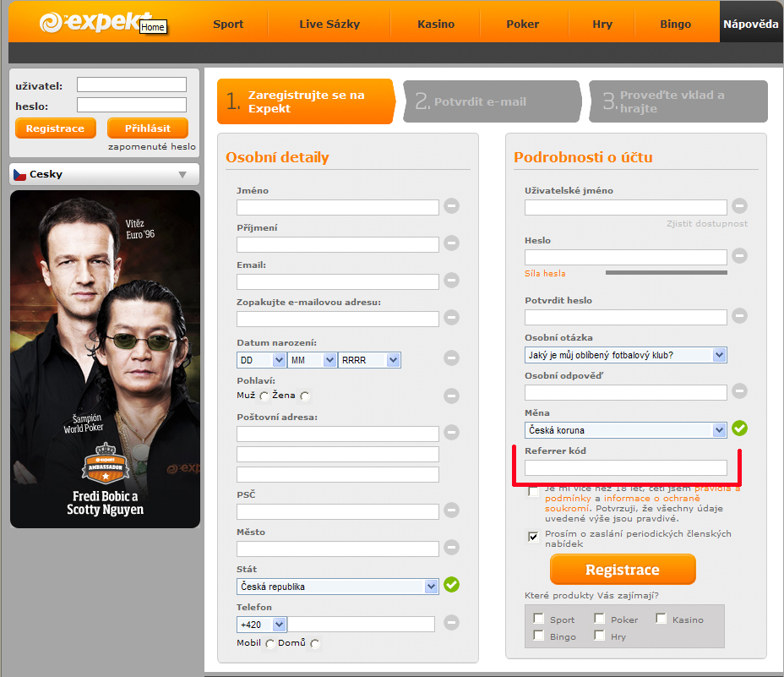Open the Cesky language selector
Image resolution: width=784 pixels, height=677 pixels.
point(104,175)
